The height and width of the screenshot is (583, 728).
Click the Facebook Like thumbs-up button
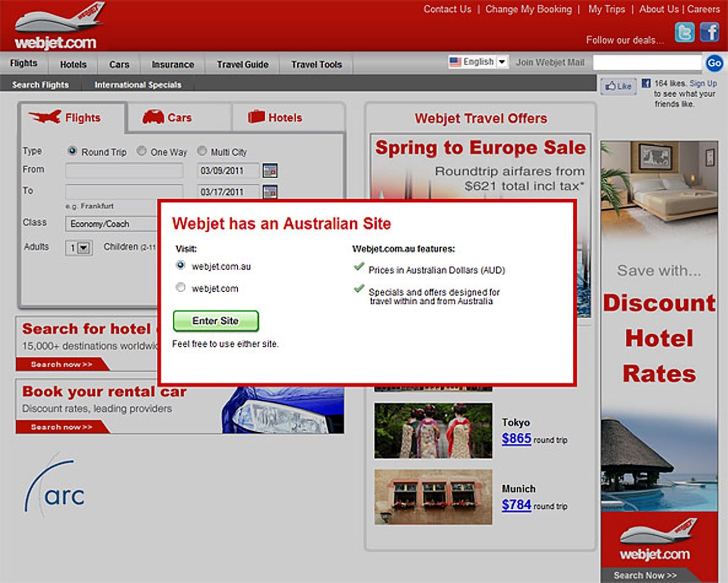(x=618, y=86)
